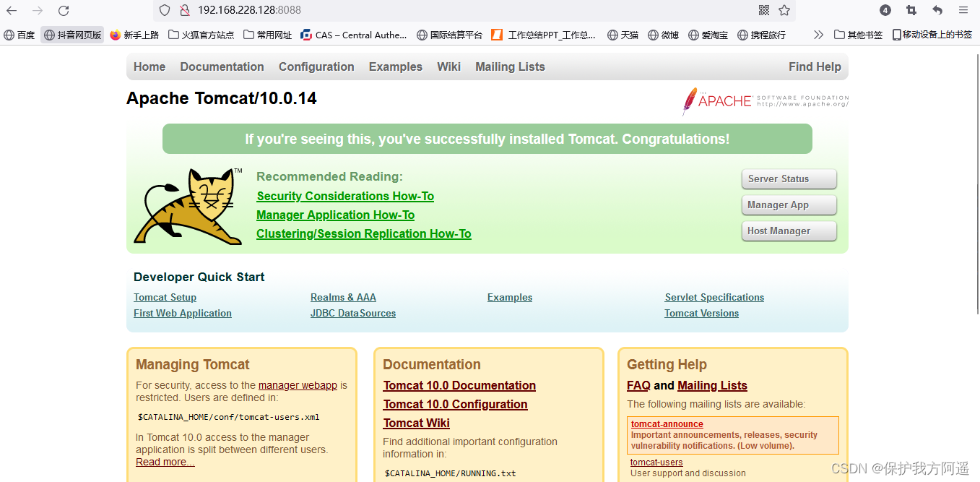Open the 国际结算平台 bookmark
The image size is (980, 482).
coord(449,35)
